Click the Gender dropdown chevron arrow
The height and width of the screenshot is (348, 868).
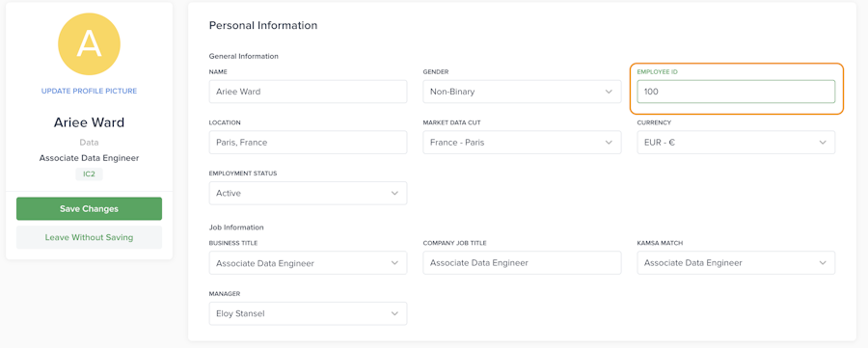coord(609,92)
